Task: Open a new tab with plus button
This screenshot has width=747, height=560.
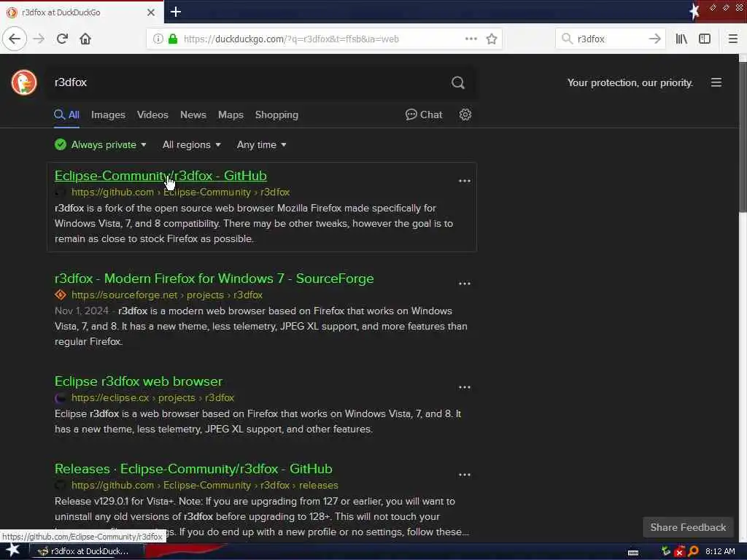Action: 175,12
